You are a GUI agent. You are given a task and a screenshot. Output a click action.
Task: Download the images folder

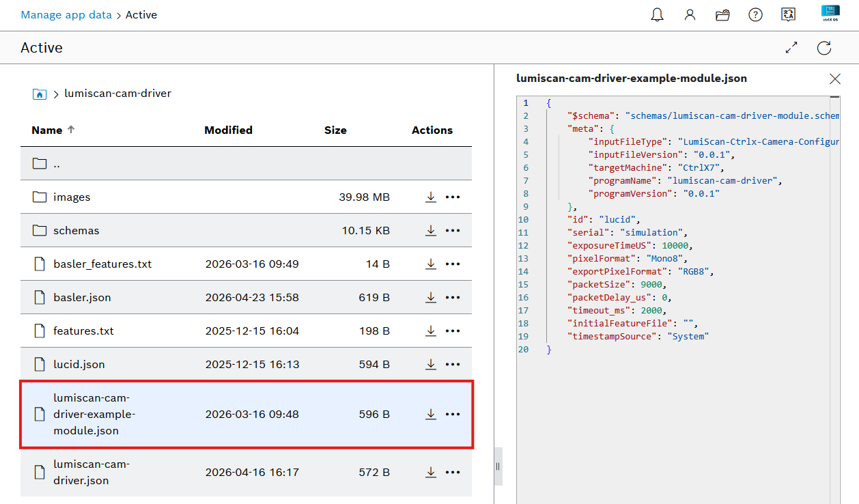point(431,197)
